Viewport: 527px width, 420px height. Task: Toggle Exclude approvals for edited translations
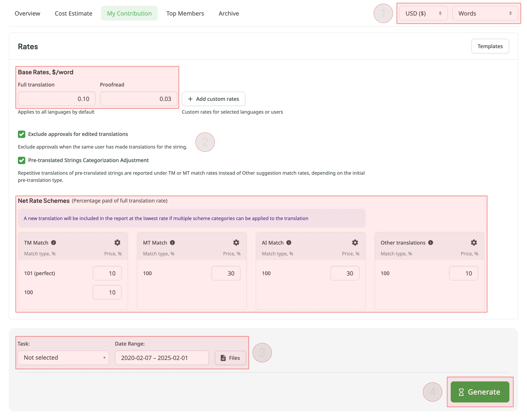pos(22,134)
